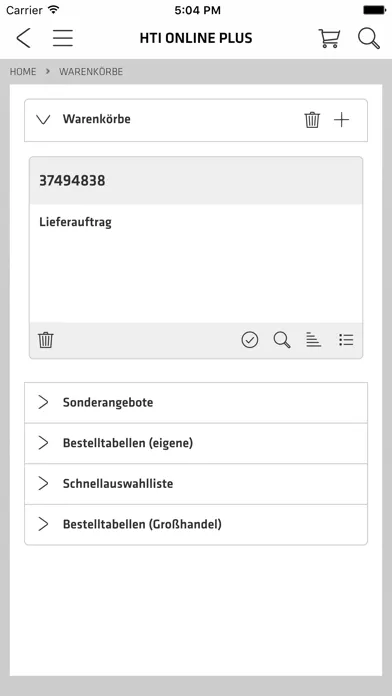
Task: Tap HTI ONLINE PLUS title
Action: pos(196,38)
